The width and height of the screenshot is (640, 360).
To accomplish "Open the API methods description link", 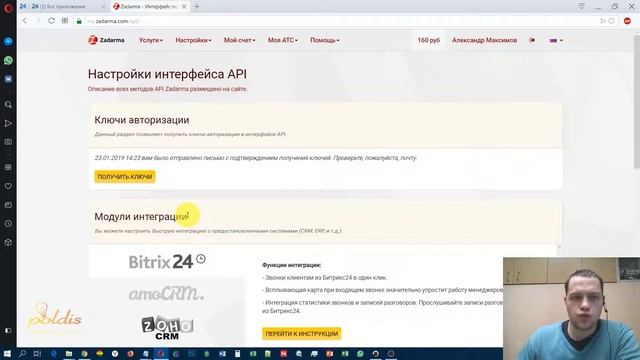I will coord(168,89).
